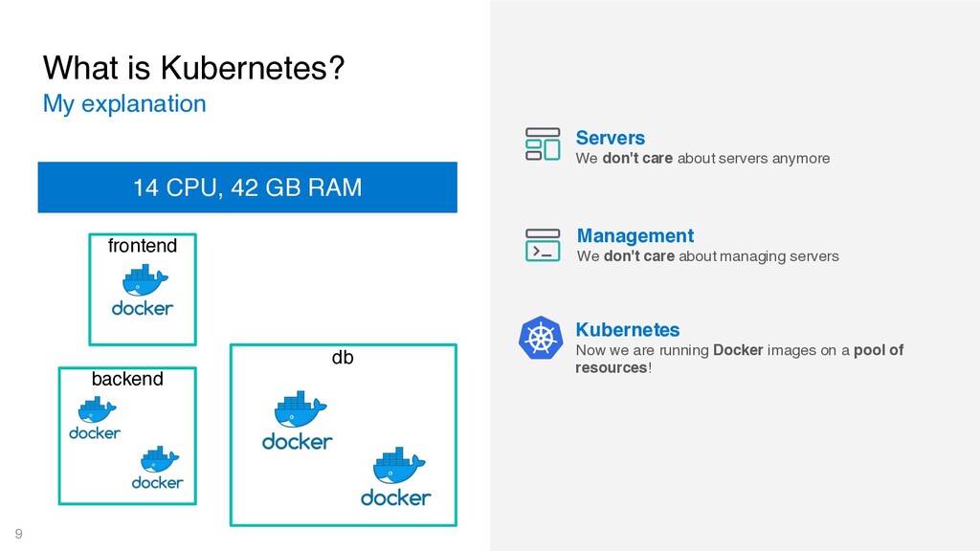This screenshot has height=551, width=980.
Task: Click "We don't care about servers anymore" text
Action: (x=702, y=158)
